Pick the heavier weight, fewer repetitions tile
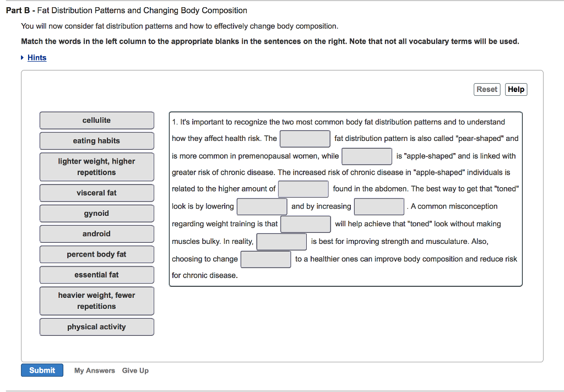This screenshot has width=564, height=392. pos(96,300)
